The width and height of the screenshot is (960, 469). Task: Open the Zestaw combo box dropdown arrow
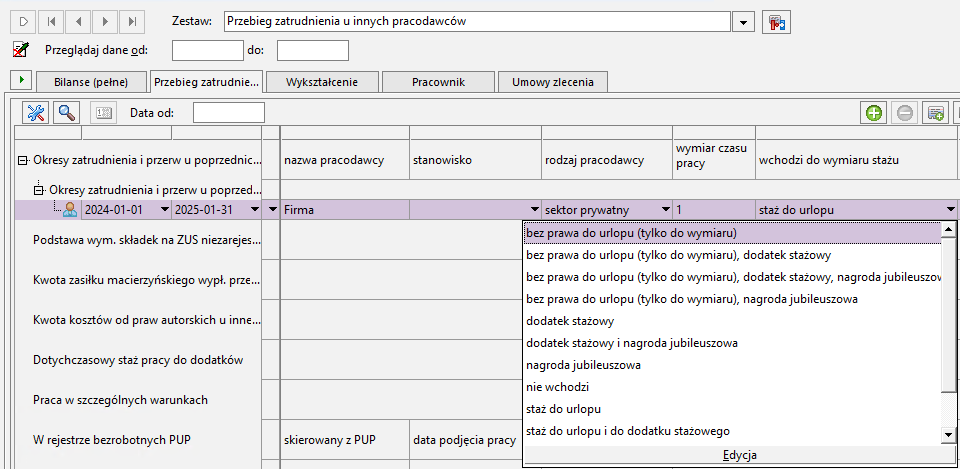tap(743, 22)
